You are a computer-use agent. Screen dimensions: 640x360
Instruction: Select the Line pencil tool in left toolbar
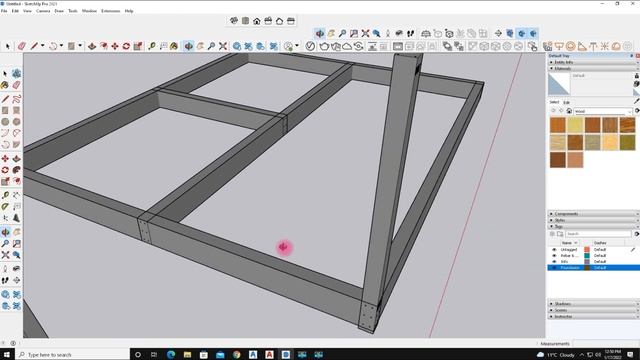click(x=5, y=99)
